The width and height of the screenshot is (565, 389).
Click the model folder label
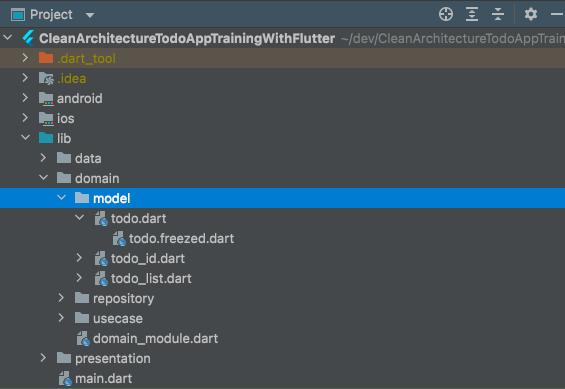point(111,198)
